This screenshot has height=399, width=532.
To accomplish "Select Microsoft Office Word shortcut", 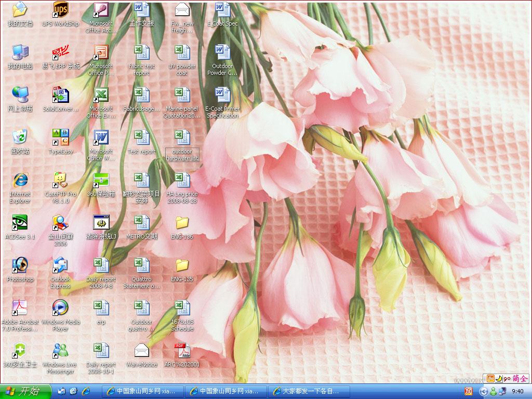I will click(x=101, y=145).
